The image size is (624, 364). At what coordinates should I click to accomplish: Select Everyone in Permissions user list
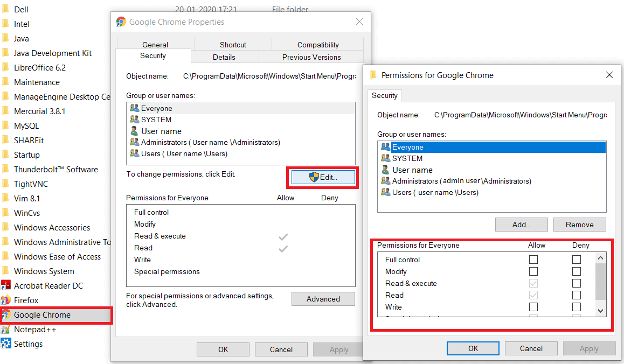pyautogui.click(x=492, y=147)
